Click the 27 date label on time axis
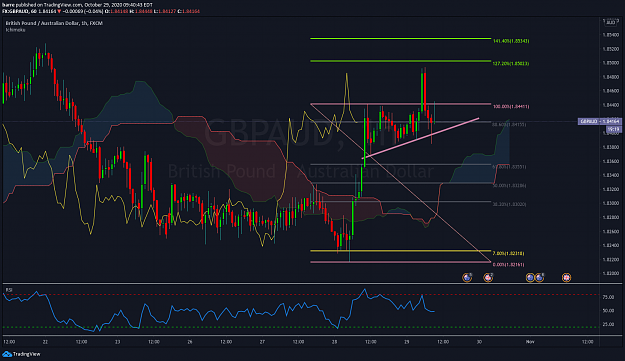Screen dimensions: 625x361 coord(262,342)
